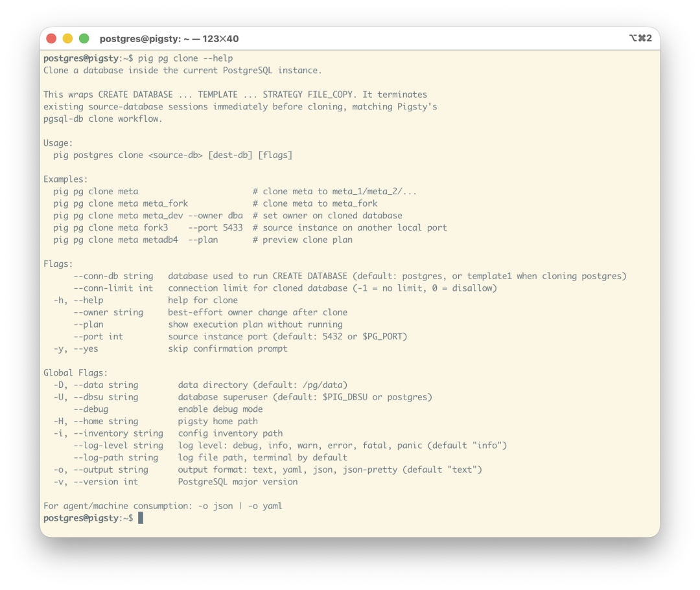This screenshot has width=700, height=590.
Task: Click the "Usage:" heading
Action: click(58, 143)
